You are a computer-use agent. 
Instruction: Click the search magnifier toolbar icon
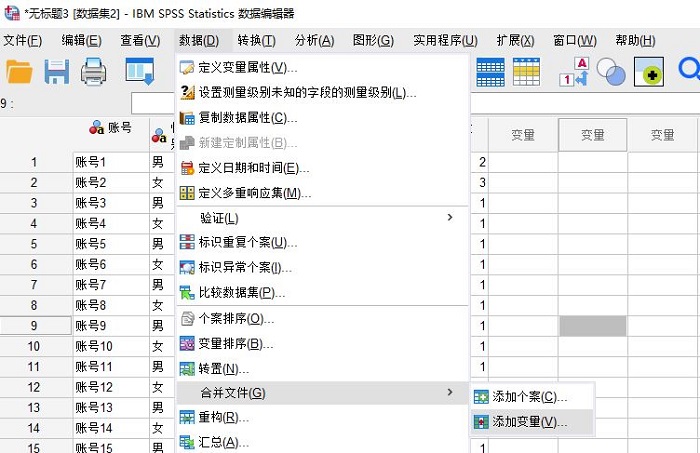tap(689, 71)
